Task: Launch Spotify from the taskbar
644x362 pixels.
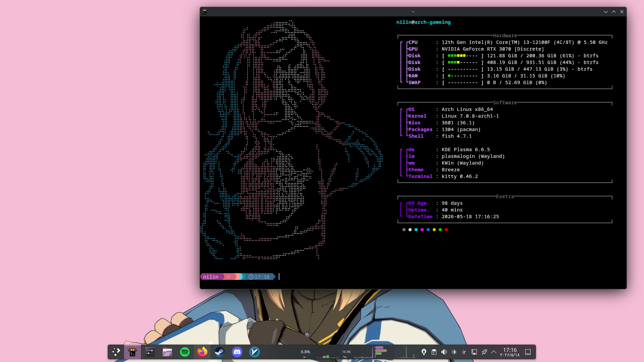Action: click(x=185, y=352)
